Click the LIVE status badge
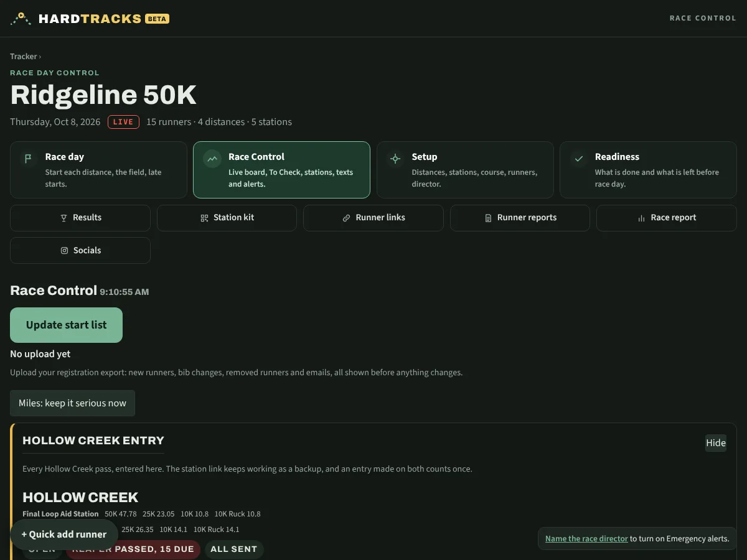This screenshot has width=747, height=560. point(123,122)
